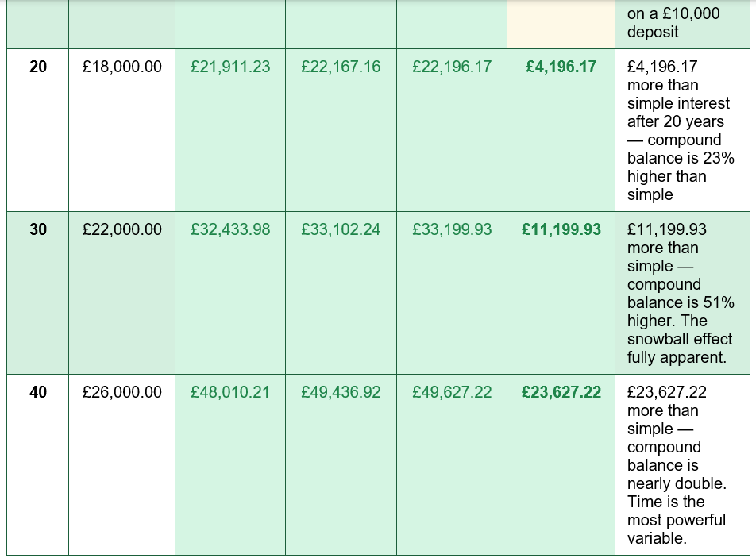Click the 'snowball effect fully apparent' note
Viewport: 756px width, 558px height.
point(682,292)
